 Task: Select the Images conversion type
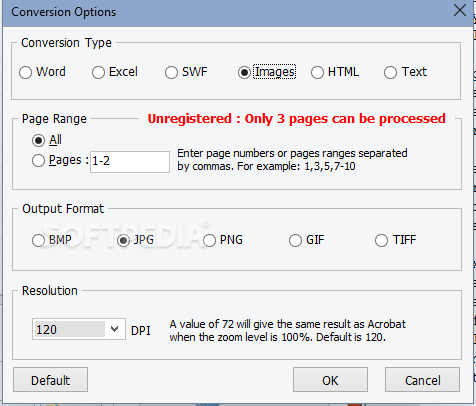[267, 72]
